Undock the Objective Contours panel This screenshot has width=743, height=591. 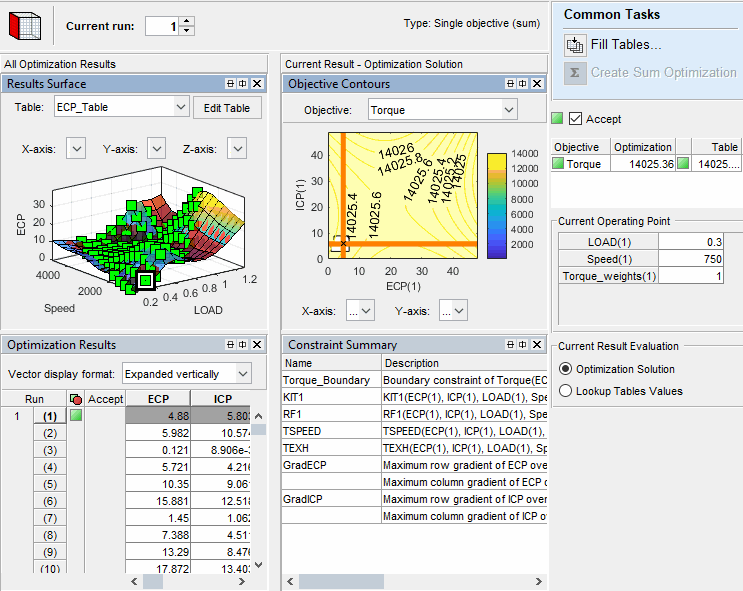click(523, 84)
